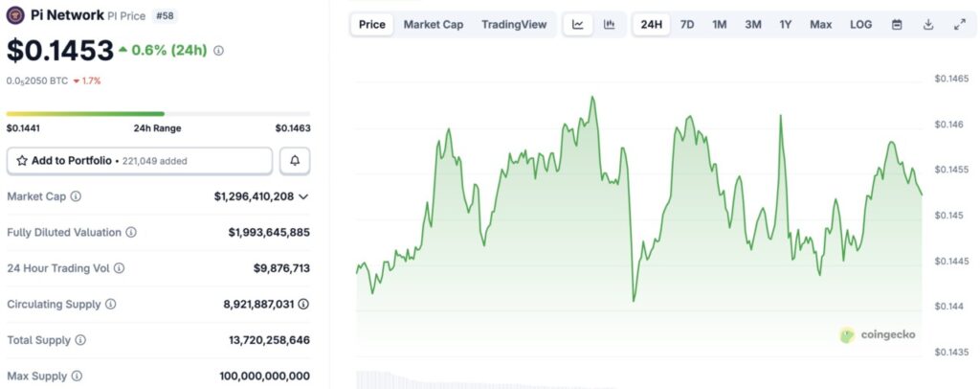Viewport: 980px width, 389px height.
Task: Expand the Market Cap details chevron
Action: [303, 196]
